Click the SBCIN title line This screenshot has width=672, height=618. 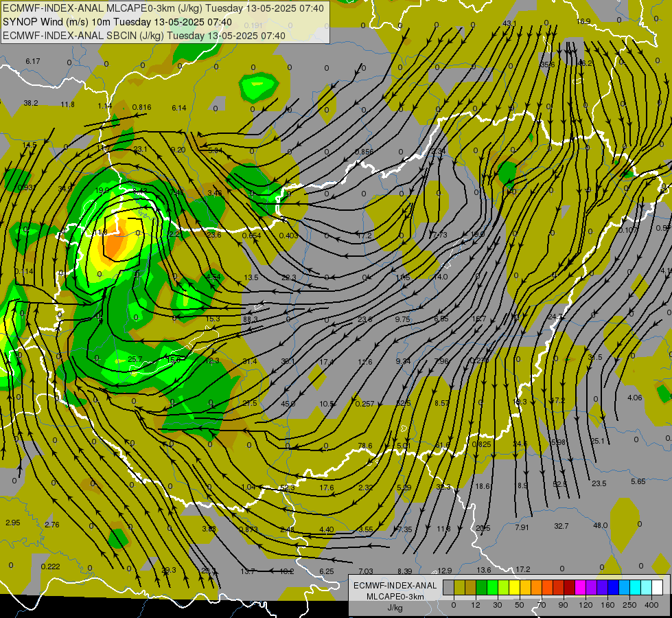144,36
